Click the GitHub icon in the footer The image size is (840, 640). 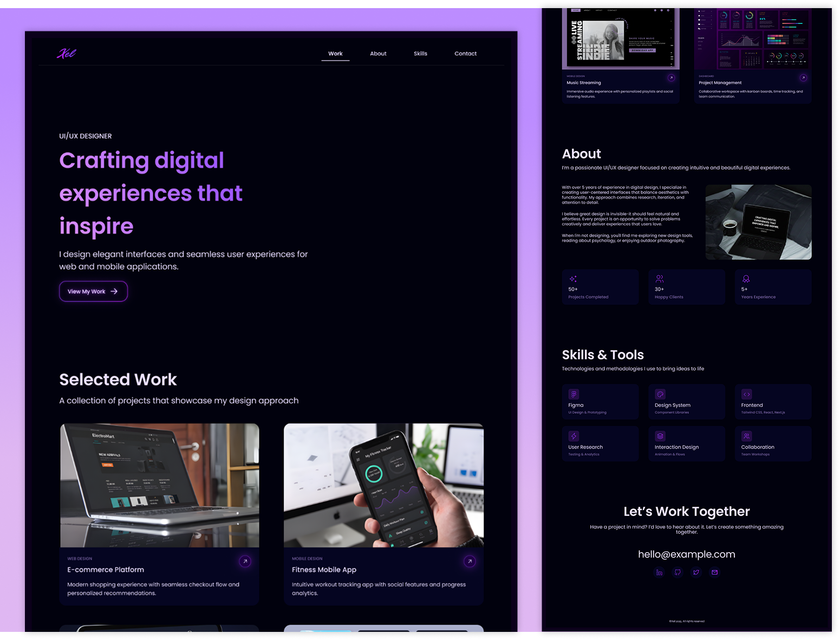[678, 572]
